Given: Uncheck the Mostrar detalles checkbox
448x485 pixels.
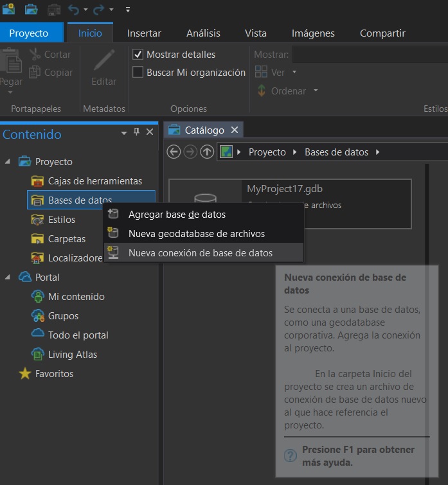Looking at the screenshot, I should point(138,55).
